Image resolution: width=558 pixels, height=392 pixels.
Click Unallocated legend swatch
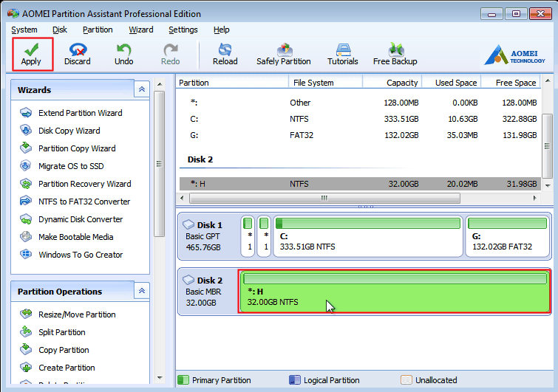406,380
